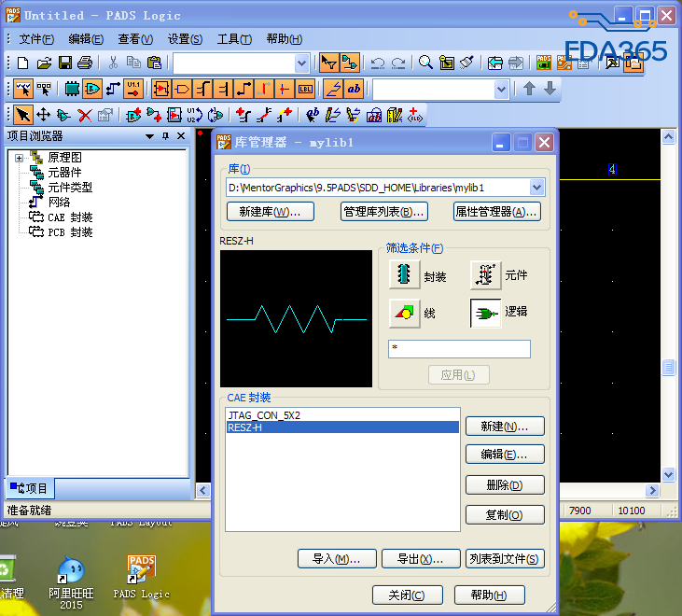Click the 导入(M)... button

pyautogui.click(x=337, y=558)
